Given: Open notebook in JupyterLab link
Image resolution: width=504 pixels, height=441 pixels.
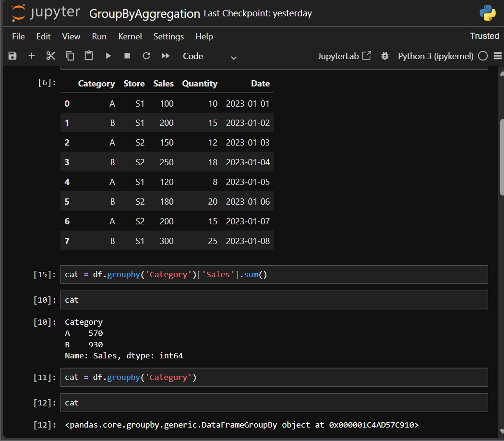Looking at the screenshot, I should pos(344,56).
